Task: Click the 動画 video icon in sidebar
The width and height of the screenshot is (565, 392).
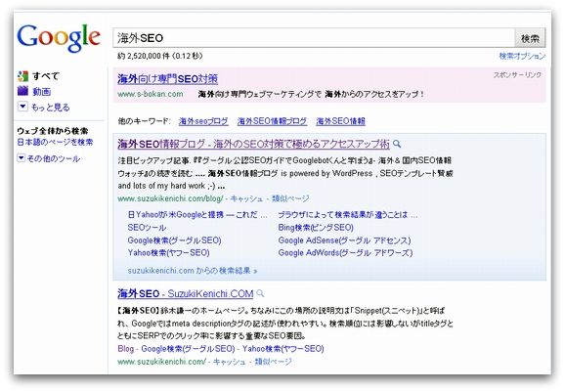Action: (x=22, y=91)
